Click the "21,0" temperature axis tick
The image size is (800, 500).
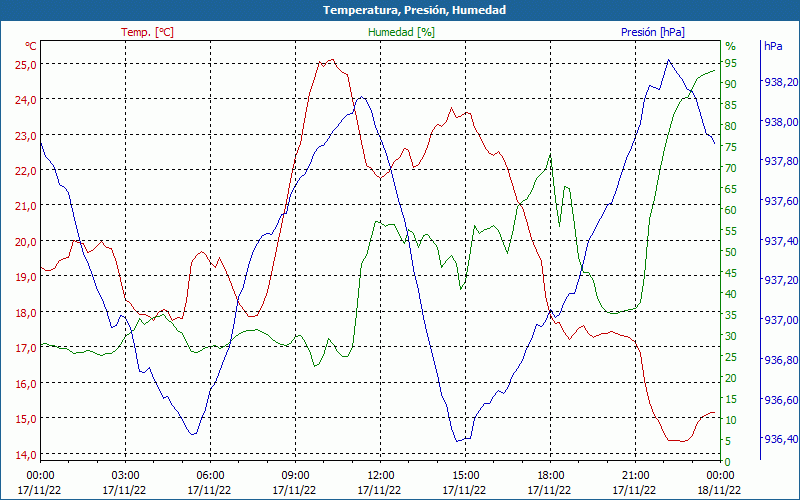click(26, 206)
